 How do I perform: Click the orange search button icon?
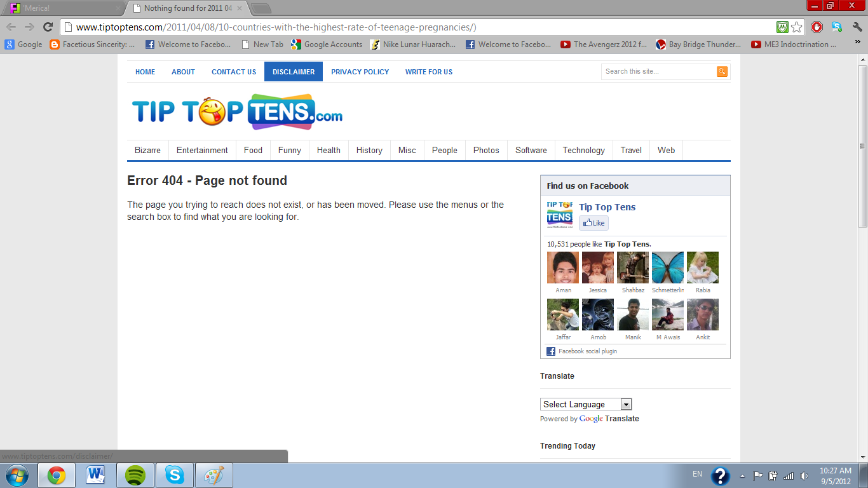point(722,72)
